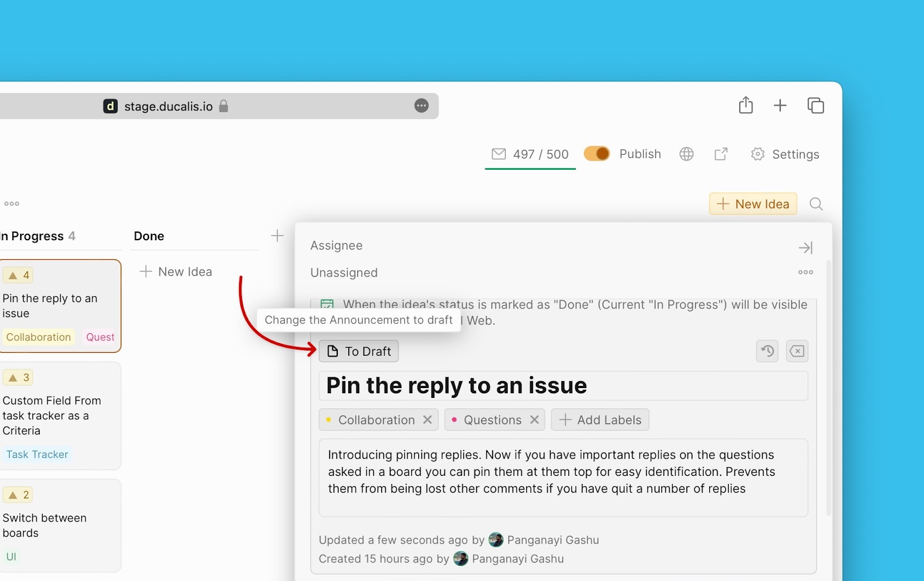Show the browser tab overview
Image resolution: width=924 pixels, height=581 pixels.
point(815,106)
